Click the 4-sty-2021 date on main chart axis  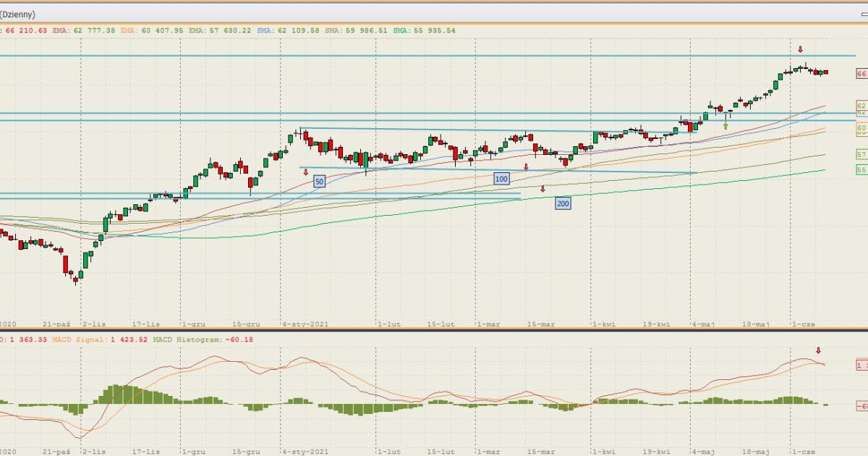pyautogui.click(x=305, y=324)
